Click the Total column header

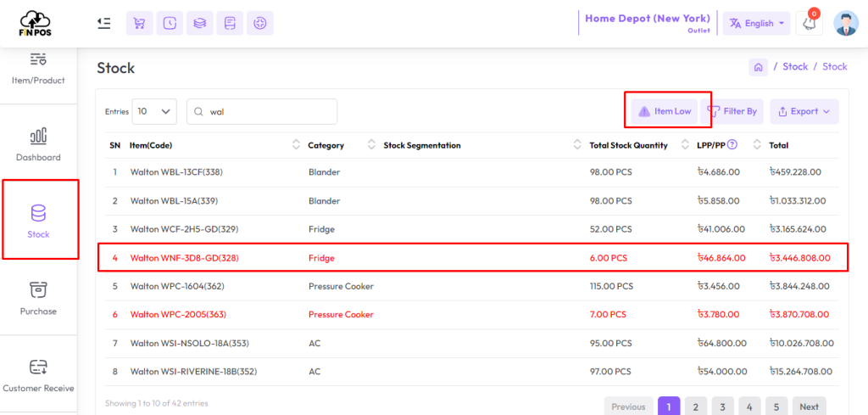(779, 145)
